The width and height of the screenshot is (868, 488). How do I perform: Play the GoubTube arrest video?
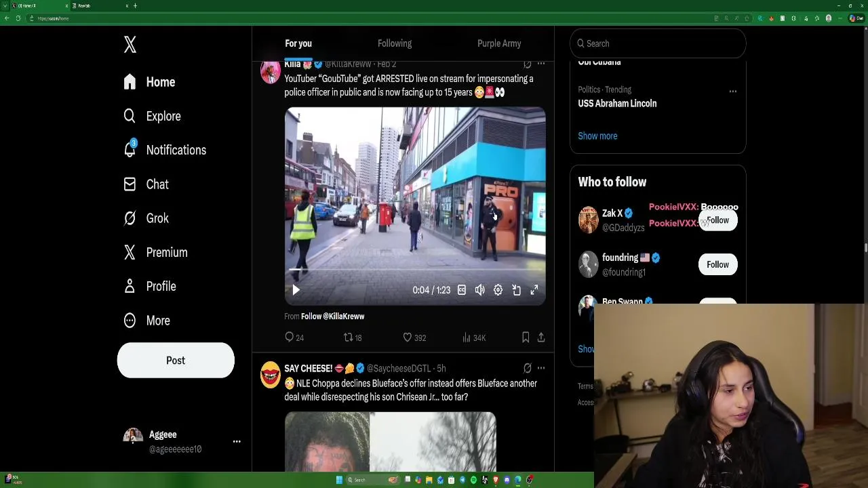point(296,290)
